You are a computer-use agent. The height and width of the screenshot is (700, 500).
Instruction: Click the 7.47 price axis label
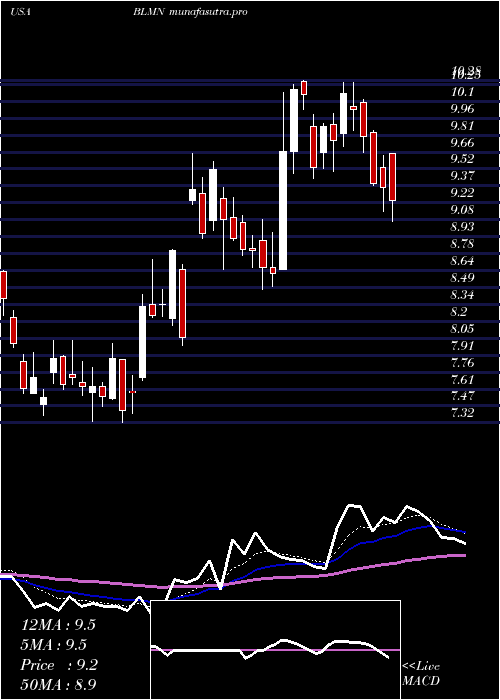464,396
